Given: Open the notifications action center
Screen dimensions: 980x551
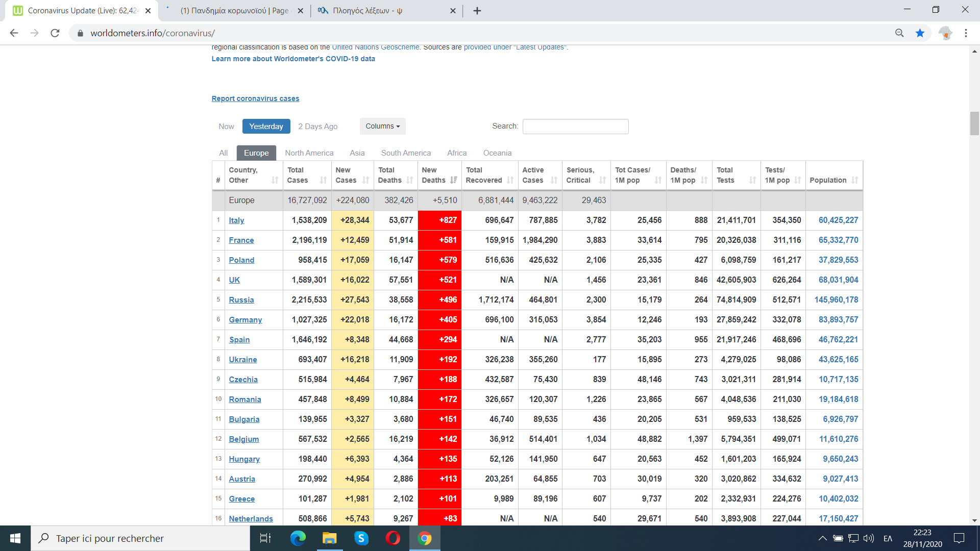Looking at the screenshot, I should tap(959, 538).
